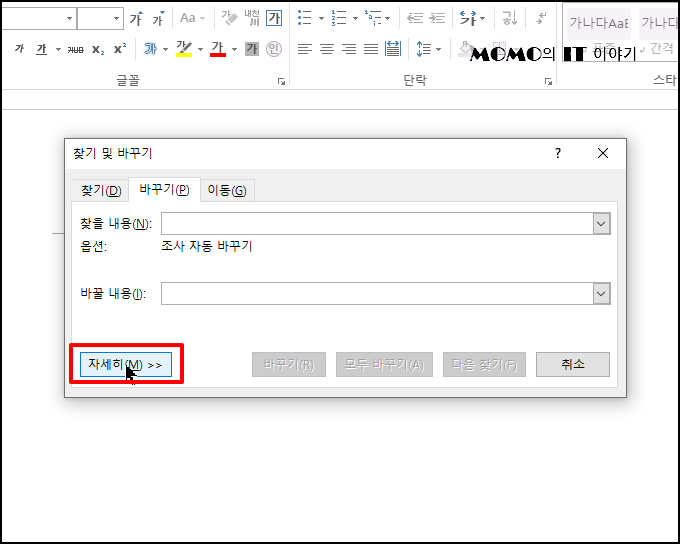
Task: Decrease indent icon
Action: [x=415, y=18]
